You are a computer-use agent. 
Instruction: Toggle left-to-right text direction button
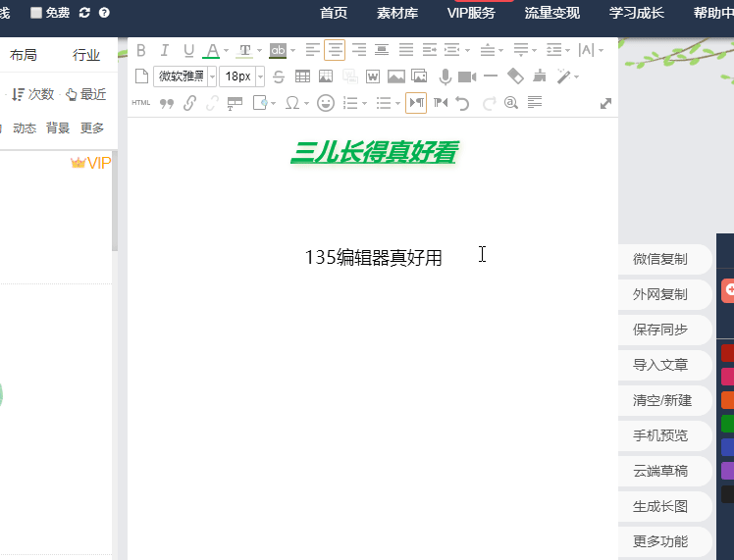(416, 102)
